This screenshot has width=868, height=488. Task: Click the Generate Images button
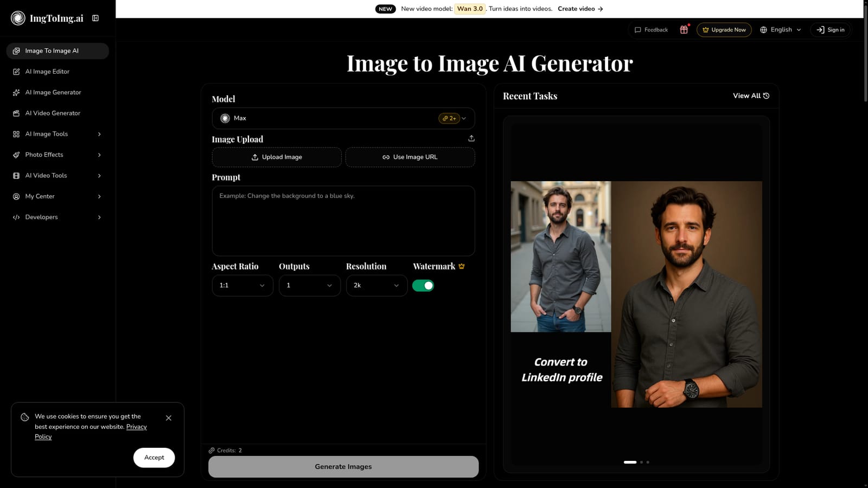[343, 467]
